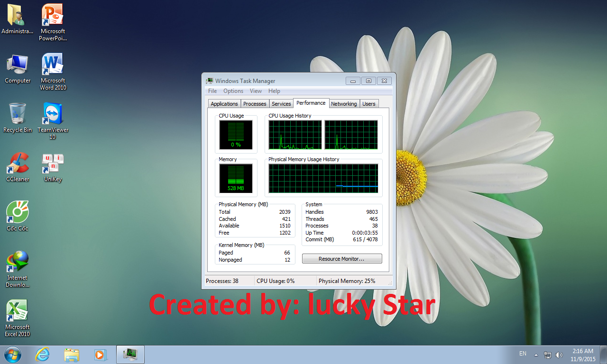Open Microsoft PowerPoint desktop shortcut
This screenshot has height=364, width=607.
point(53,23)
